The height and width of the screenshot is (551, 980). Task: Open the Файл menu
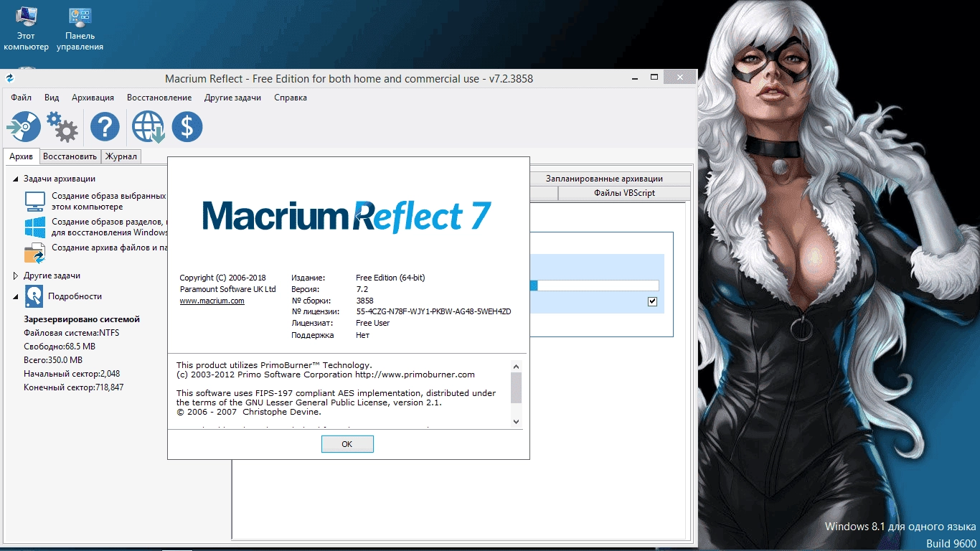22,98
